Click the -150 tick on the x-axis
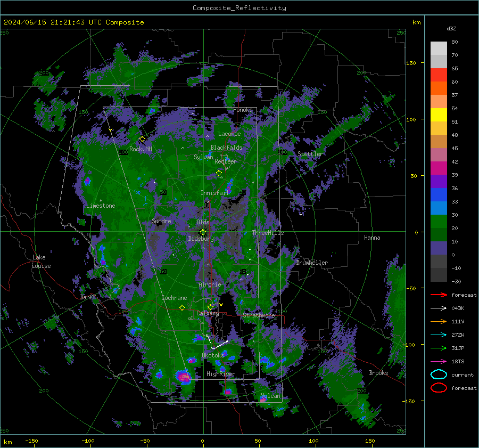The image size is (479, 448). [31, 441]
